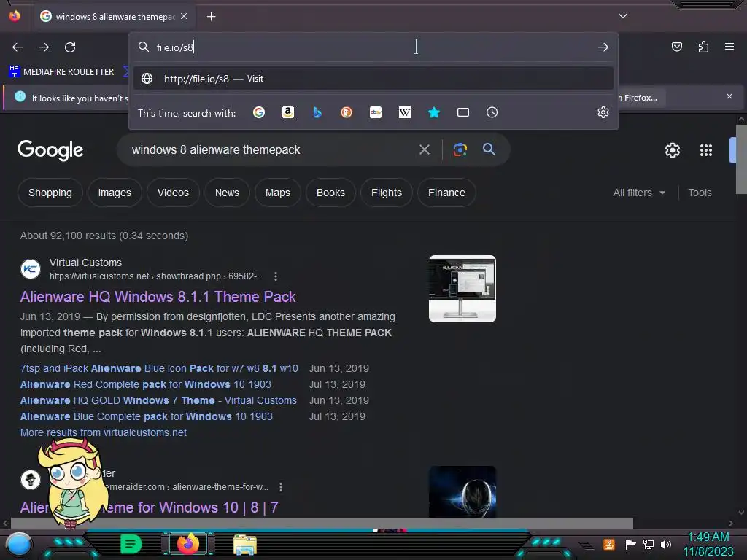Switch to the Finance results tab
Image resolution: width=747 pixels, height=560 pixels.
(446, 192)
